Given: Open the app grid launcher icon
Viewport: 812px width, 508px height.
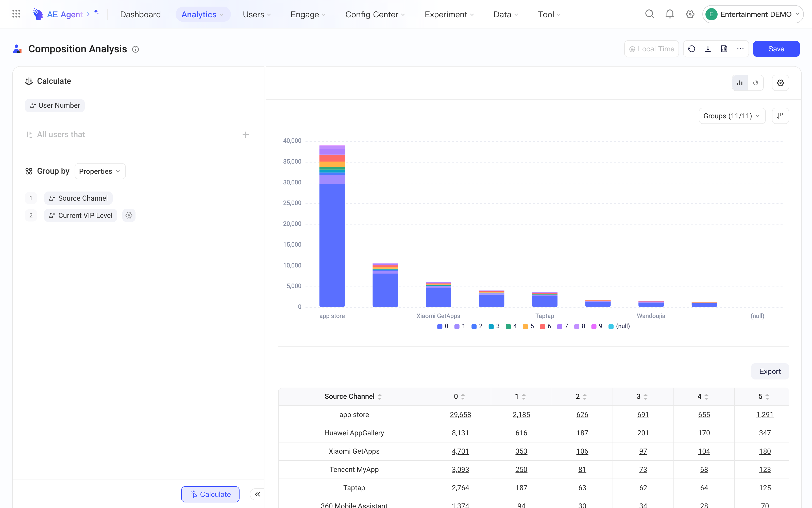Looking at the screenshot, I should pyautogui.click(x=16, y=14).
